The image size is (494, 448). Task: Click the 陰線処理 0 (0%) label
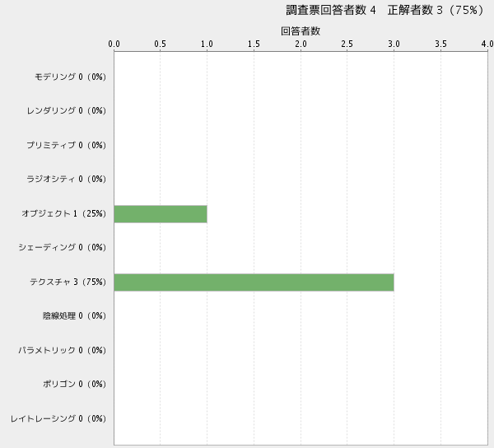pyautogui.click(x=74, y=315)
